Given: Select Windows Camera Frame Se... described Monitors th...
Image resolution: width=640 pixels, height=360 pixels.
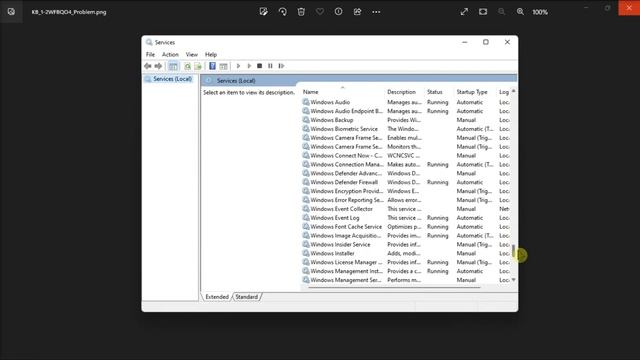Looking at the screenshot, I should pos(406,147).
